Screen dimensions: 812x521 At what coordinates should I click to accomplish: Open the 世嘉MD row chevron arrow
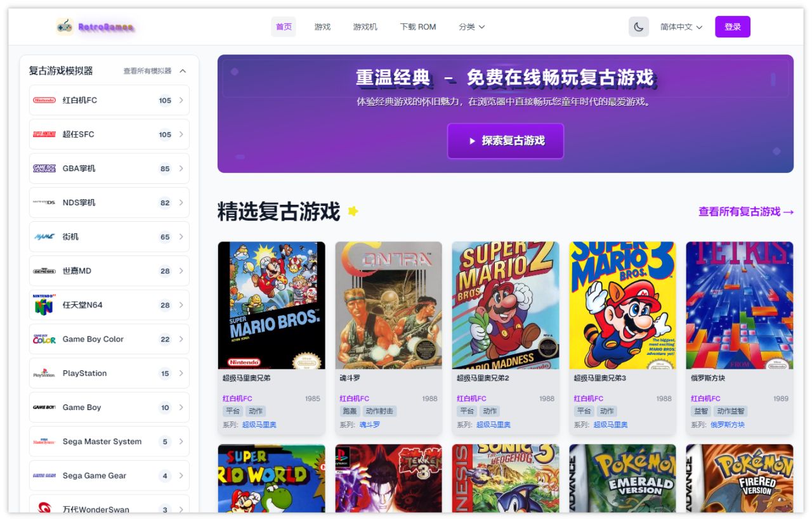pos(181,271)
